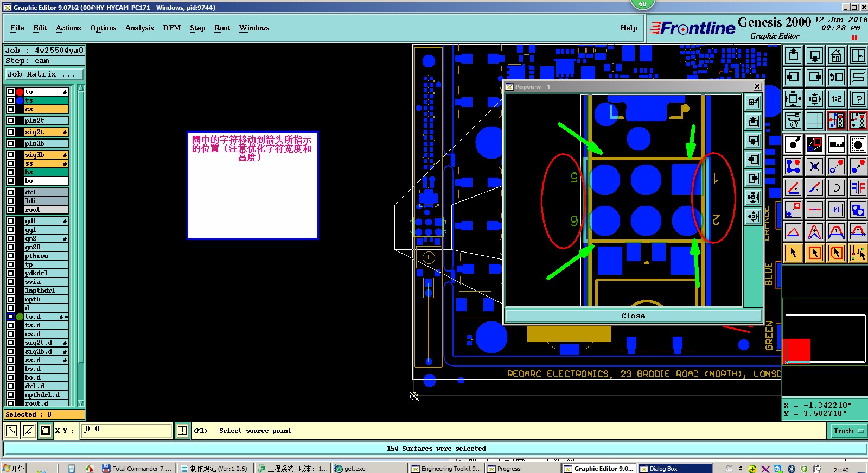Click the pan left view icon

pyautogui.click(x=793, y=77)
